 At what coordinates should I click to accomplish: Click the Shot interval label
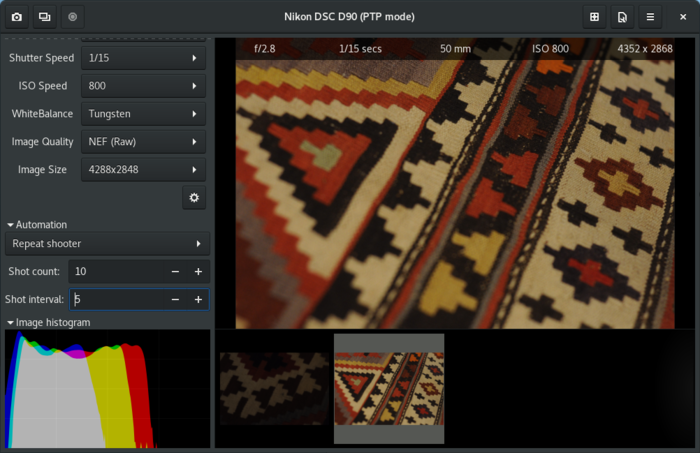(x=34, y=299)
